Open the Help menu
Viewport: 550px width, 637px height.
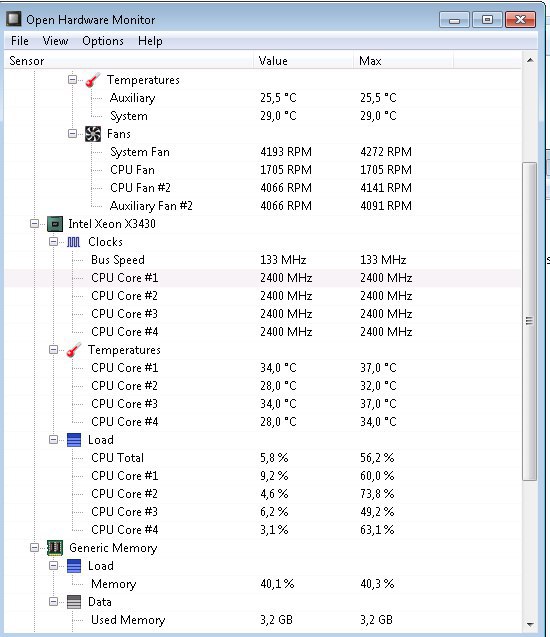(x=150, y=41)
